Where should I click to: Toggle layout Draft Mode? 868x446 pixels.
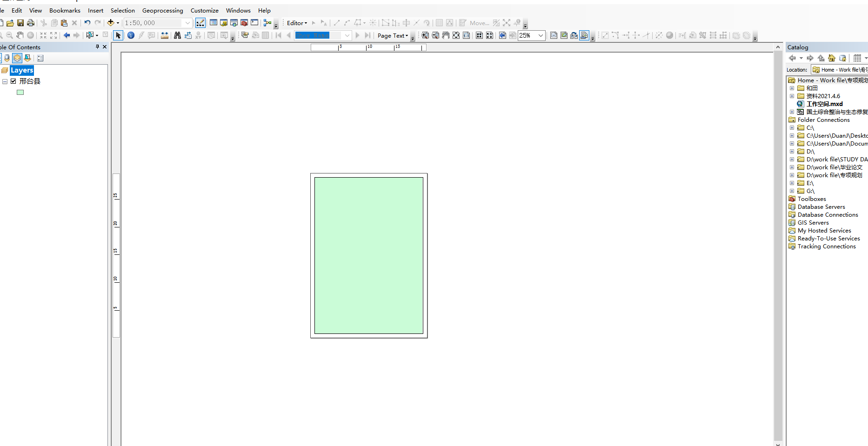(x=554, y=35)
